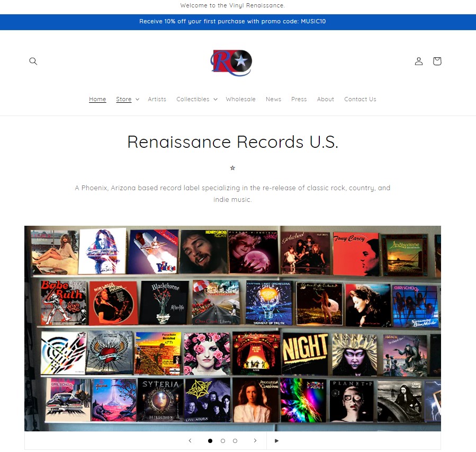The height and width of the screenshot is (452, 476).
Task: Click the NIGHT album cover
Action: pos(305,353)
